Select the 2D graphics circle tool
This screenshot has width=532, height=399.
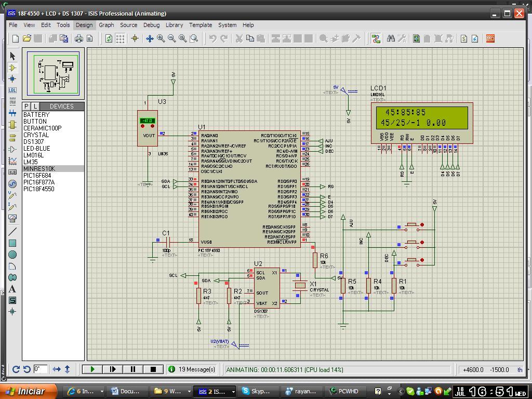[12, 255]
